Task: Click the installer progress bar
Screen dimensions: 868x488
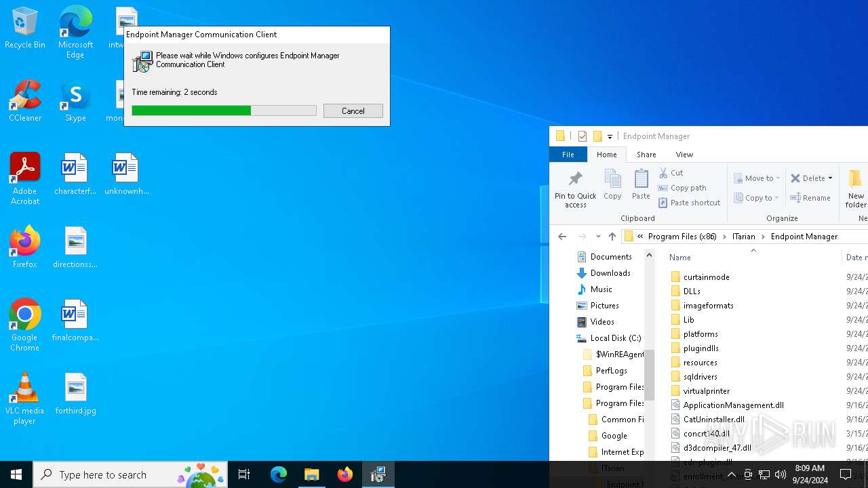Action: pos(224,110)
